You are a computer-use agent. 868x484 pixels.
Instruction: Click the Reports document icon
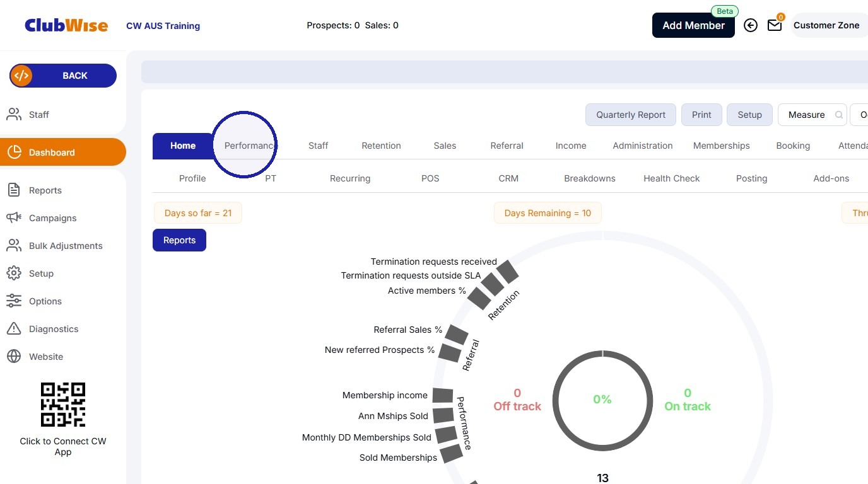tap(14, 190)
